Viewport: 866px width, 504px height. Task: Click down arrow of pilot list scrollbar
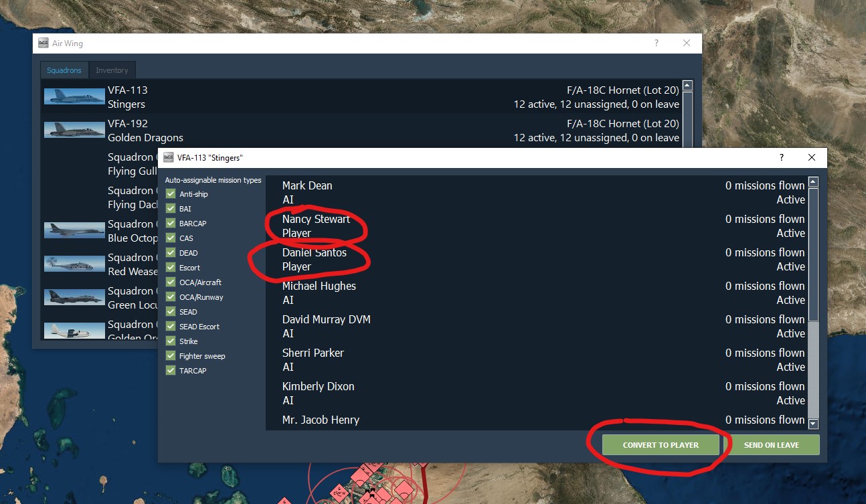click(813, 424)
